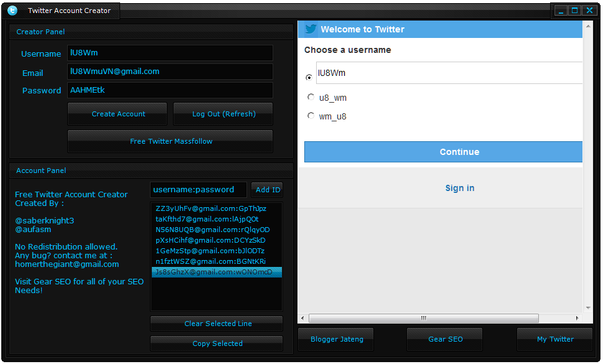603x364 pixels.
Task: Click the blue Continue button
Action: (x=444, y=152)
